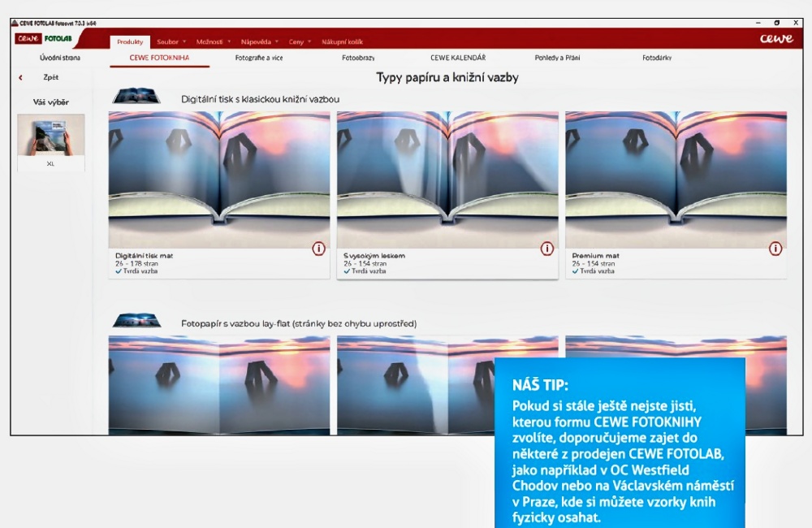Choose the S vysokým leskem paper image
Screen dimensions: 812x528
pos(447,180)
